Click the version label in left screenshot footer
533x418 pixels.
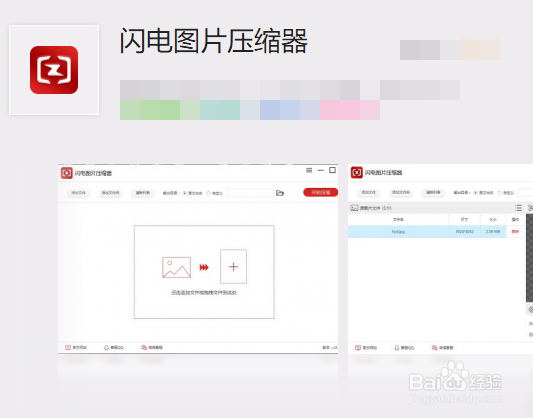click(x=330, y=347)
